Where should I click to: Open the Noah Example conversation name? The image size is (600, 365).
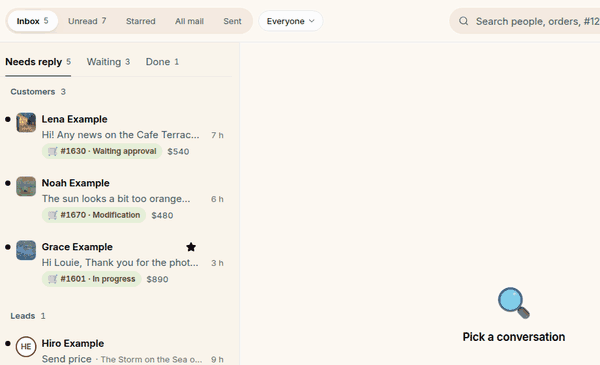pyautogui.click(x=76, y=183)
